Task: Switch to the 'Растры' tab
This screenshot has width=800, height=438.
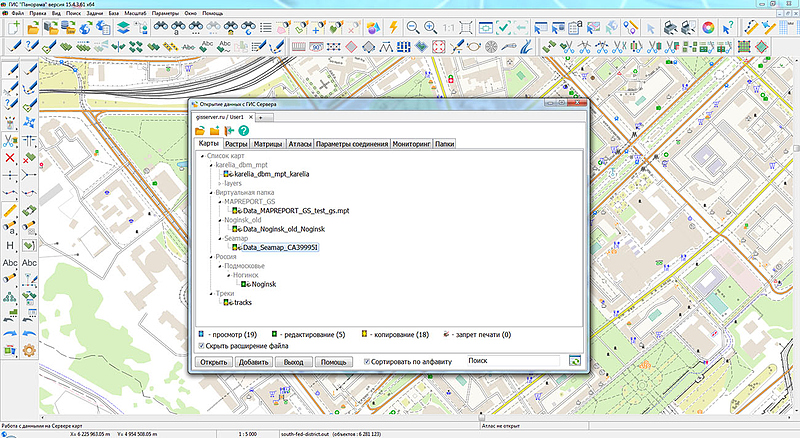Action: pyautogui.click(x=236, y=145)
